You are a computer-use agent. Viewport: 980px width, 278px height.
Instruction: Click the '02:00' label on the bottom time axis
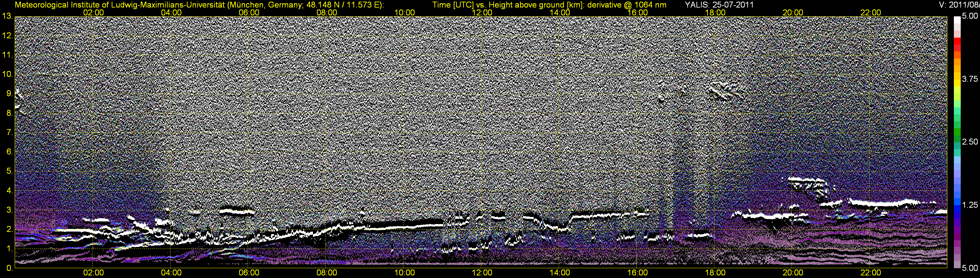click(93, 273)
